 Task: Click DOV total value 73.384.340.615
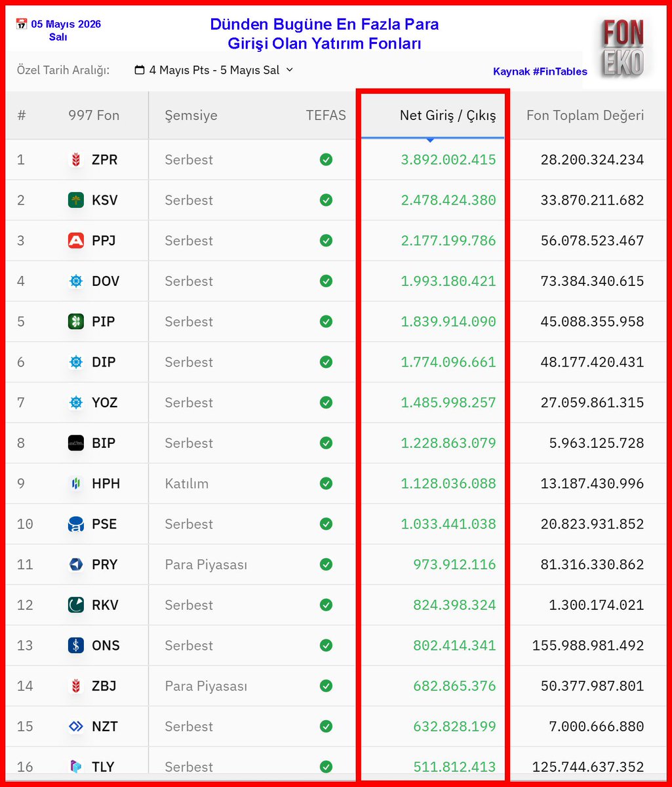[x=593, y=281]
